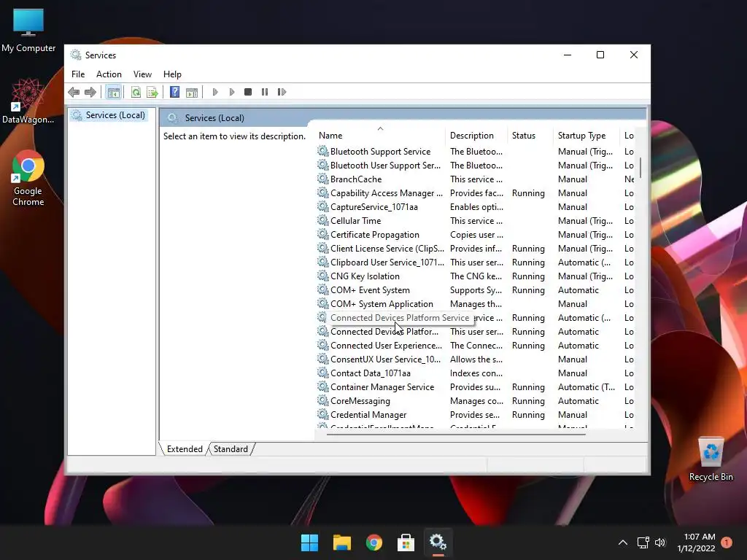Click the Pause Service icon
The height and width of the screenshot is (560, 747).
[265, 92]
